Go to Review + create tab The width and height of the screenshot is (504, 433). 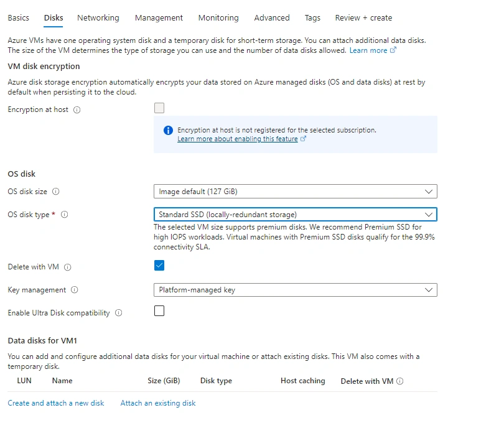pos(363,17)
